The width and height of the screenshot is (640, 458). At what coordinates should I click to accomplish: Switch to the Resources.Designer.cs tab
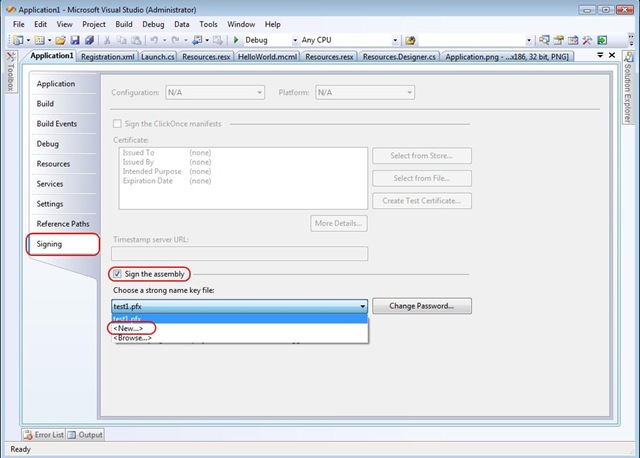399,57
